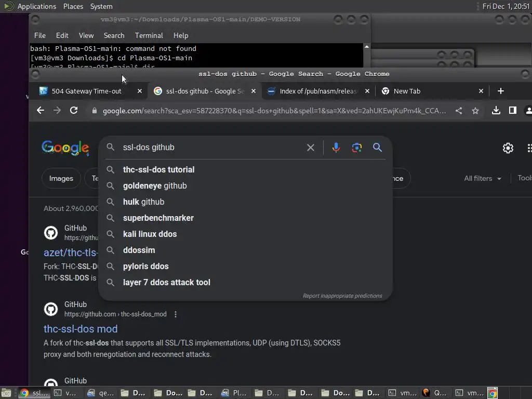Click Chrome's forward arrow button
This screenshot has width=532, height=399.
57,110
